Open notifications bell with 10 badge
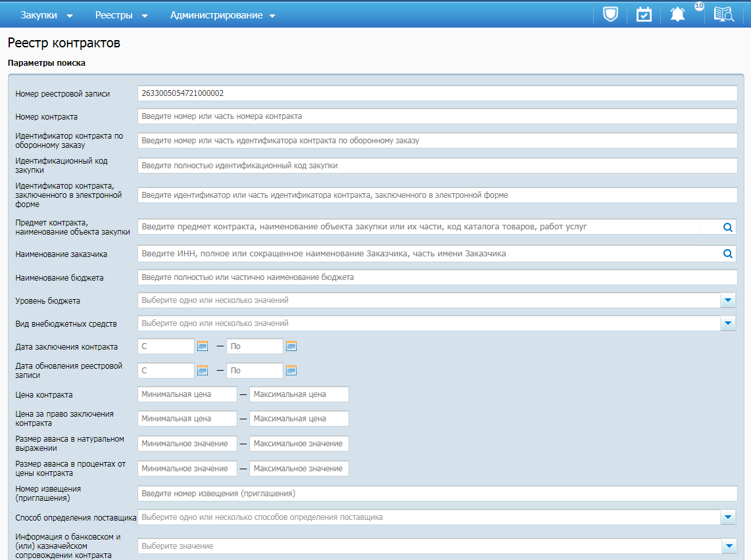This screenshot has height=560, width=751. [678, 14]
